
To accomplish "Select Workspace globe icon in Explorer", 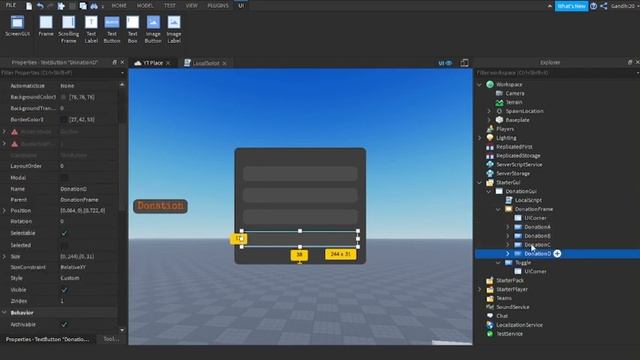I will pyautogui.click(x=490, y=84).
